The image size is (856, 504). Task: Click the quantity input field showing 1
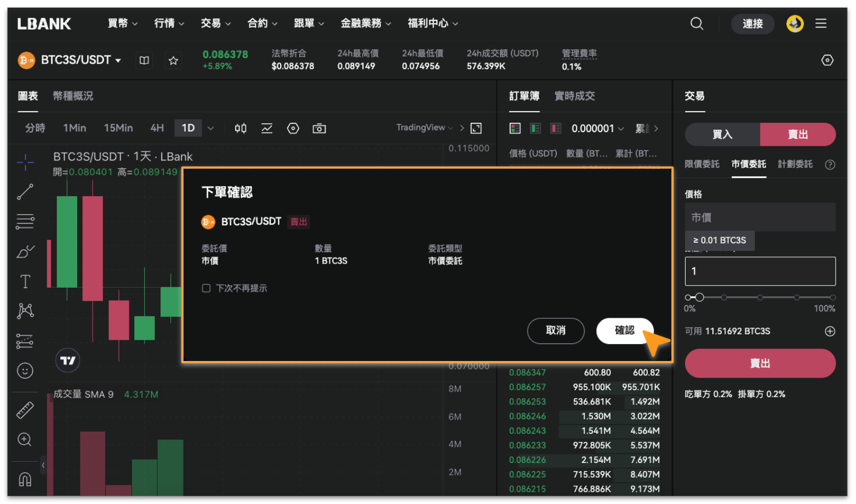tap(760, 271)
